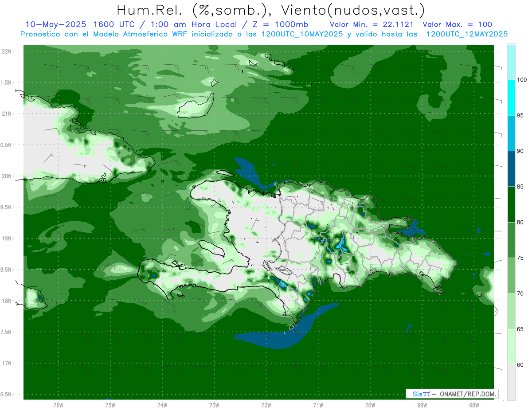532x411 pixels.
Task: Click the legend scale value "75"
Action: (520, 258)
